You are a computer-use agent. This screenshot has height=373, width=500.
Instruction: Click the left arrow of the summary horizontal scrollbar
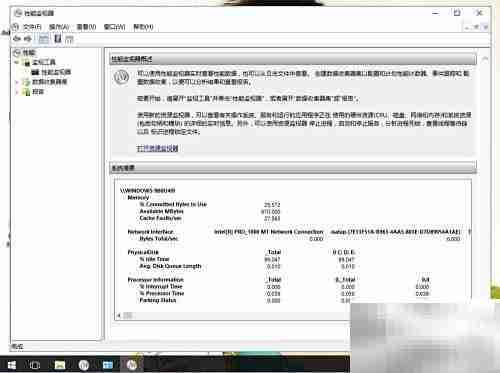[x=119, y=315]
